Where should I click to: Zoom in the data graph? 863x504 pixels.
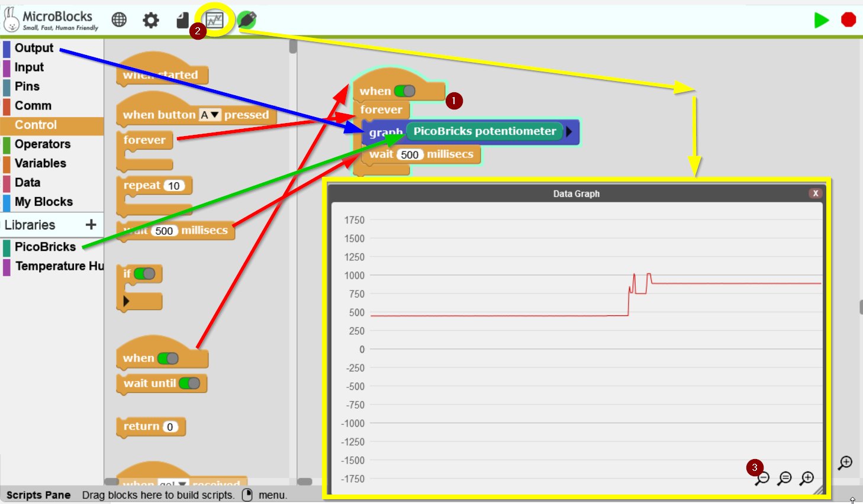coord(807,478)
